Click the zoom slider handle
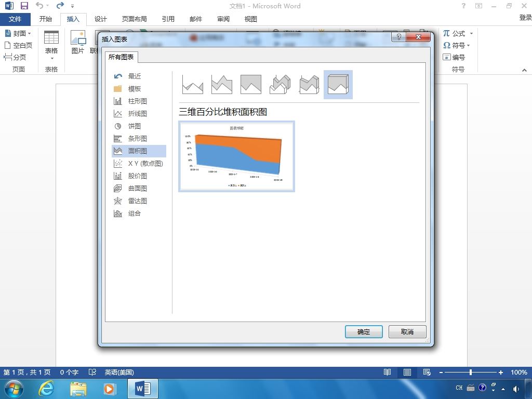This screenshot has height=399, width=532. [x=471, y=372]
